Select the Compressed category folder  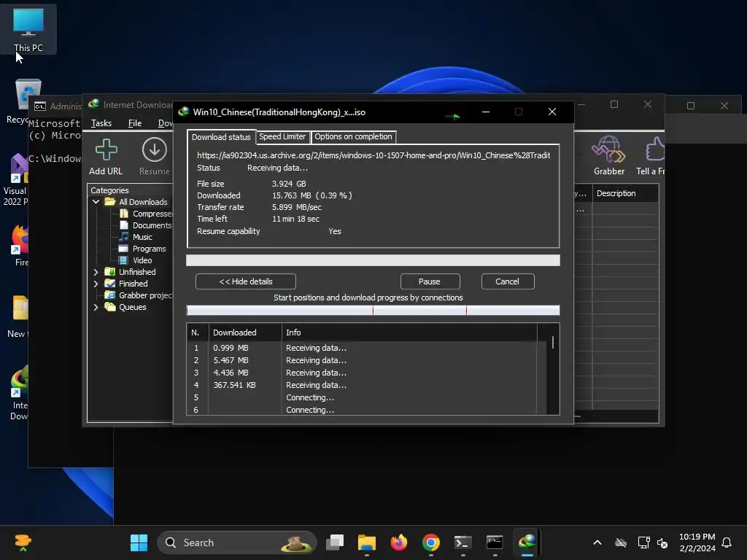[x=146, y=214]
